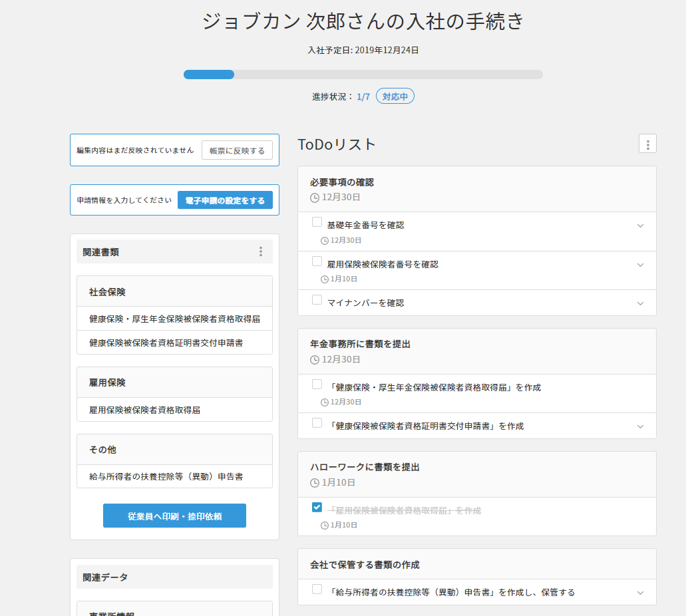Open the ToDoリスト three-dot options menu
The height and width of the screenshot is (616, 686).
(647, 144)
